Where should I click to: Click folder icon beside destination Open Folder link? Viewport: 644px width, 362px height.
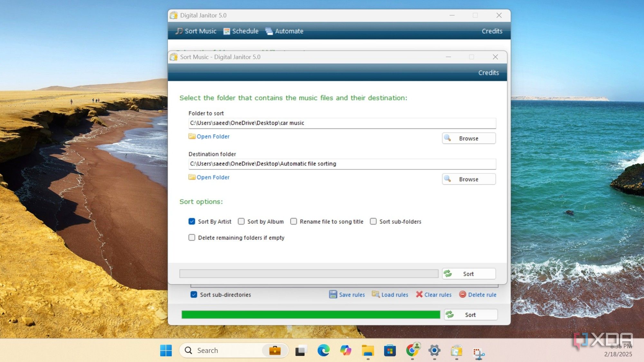point(192,177)
